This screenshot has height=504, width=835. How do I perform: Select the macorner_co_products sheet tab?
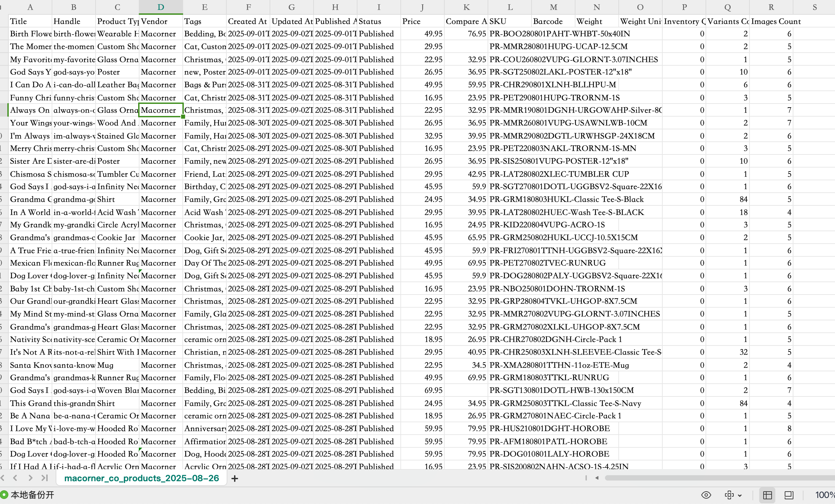[141, 478]
